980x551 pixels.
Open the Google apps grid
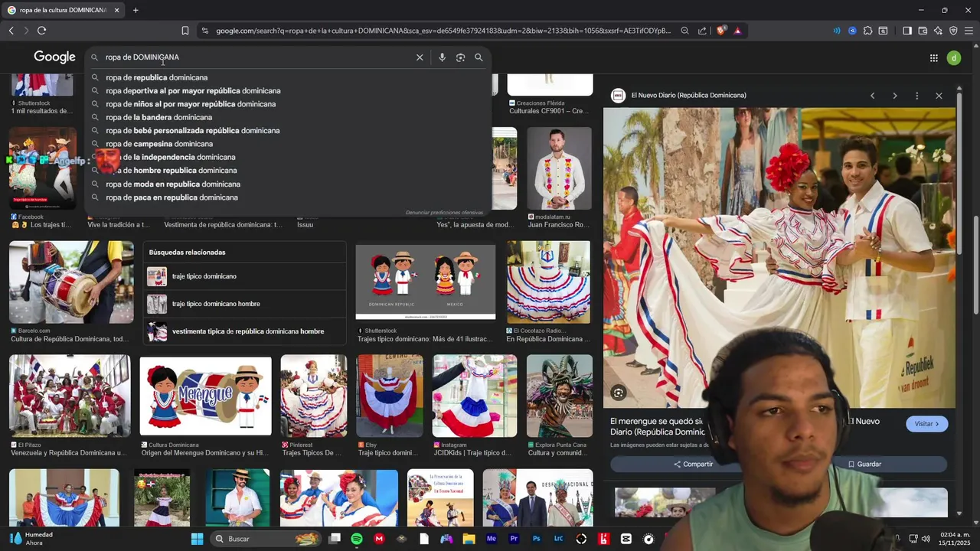pos(934,58)
